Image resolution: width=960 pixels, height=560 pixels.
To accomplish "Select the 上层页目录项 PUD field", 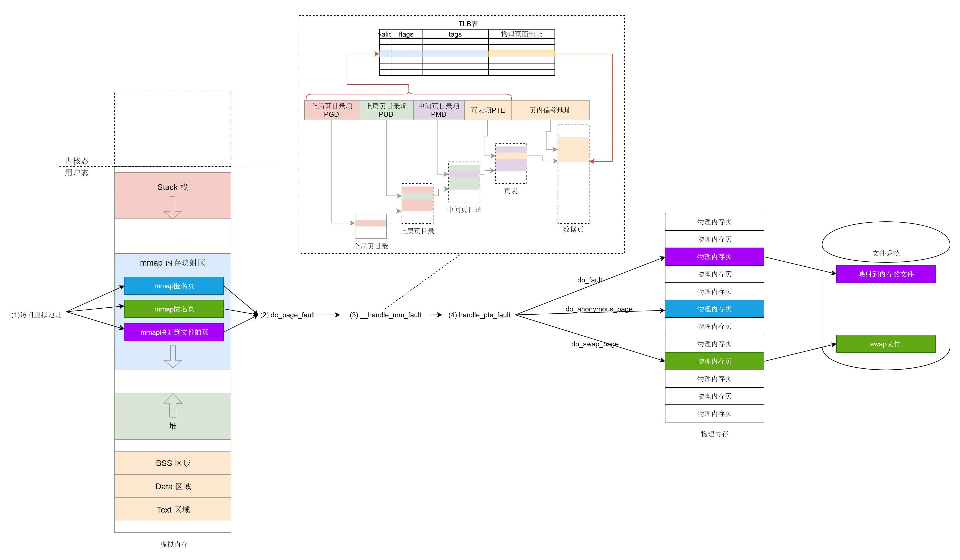I will (386, 110).
